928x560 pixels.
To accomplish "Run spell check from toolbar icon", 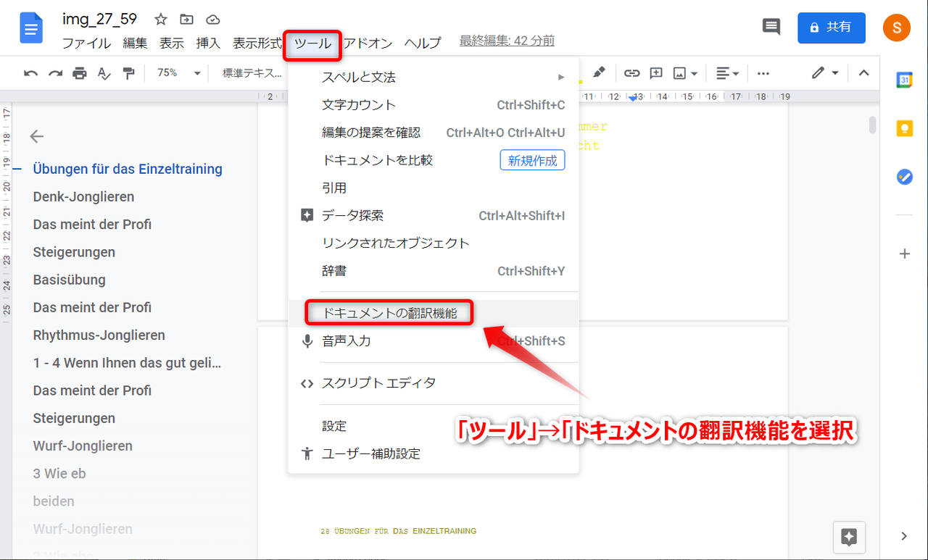I will (x=104, y=73).
